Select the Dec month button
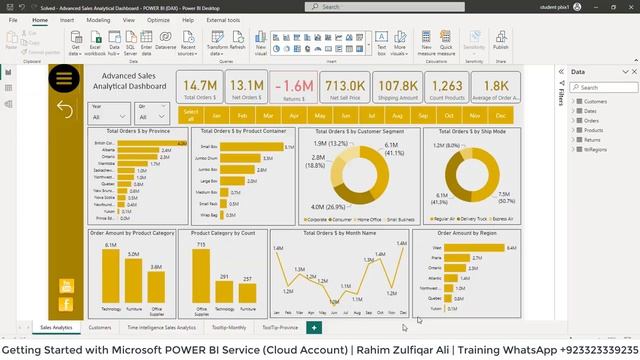Screen dimensions: 640x360 pyautogui.click(x=501, y=116)
